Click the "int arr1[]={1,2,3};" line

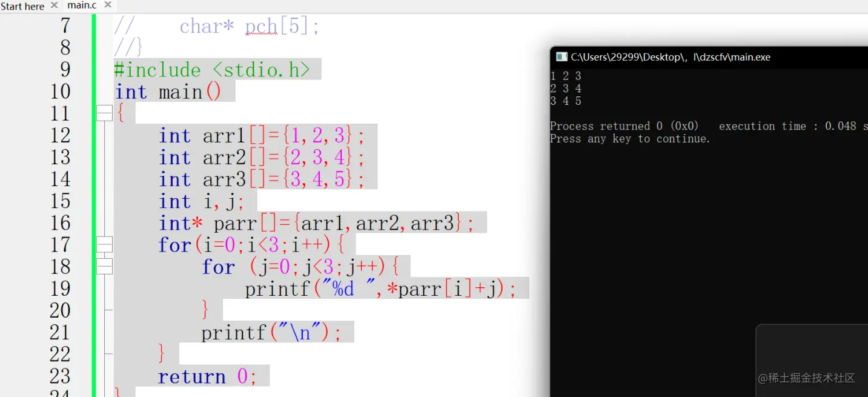point(262,136)
